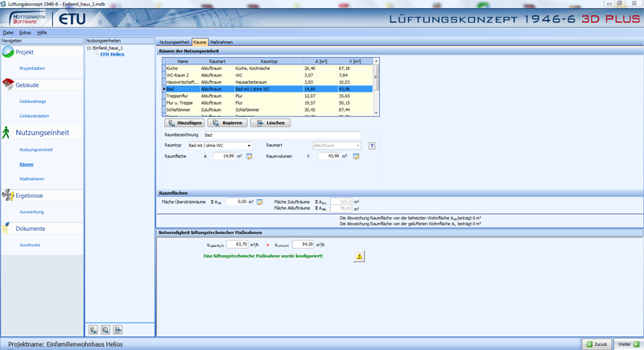Click the Zurück button

(x=597, y=344)
